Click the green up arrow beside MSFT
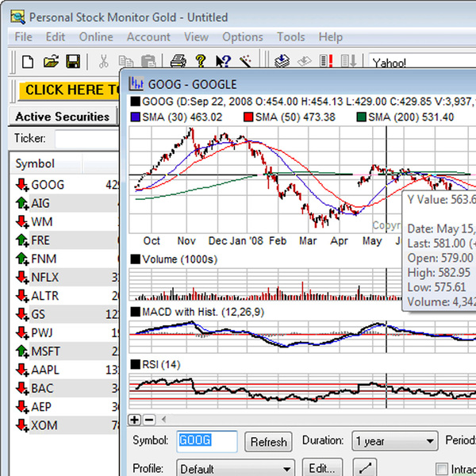The height and width of the screenshot is (476, 476). click(22, 351)
